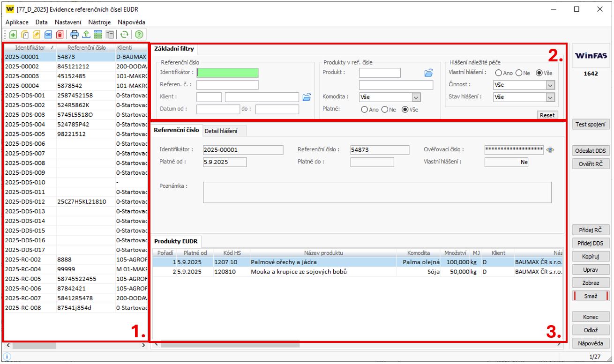
Task: Click the Identifikátor filter input field
Action: 228,73
